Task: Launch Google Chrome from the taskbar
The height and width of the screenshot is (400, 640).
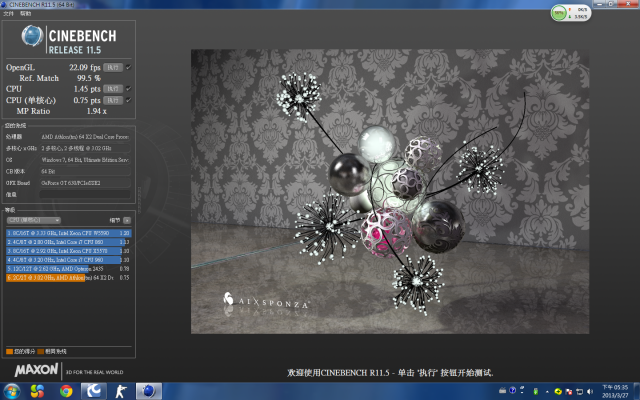Action: pyautogui.click(x=66, y=391)
